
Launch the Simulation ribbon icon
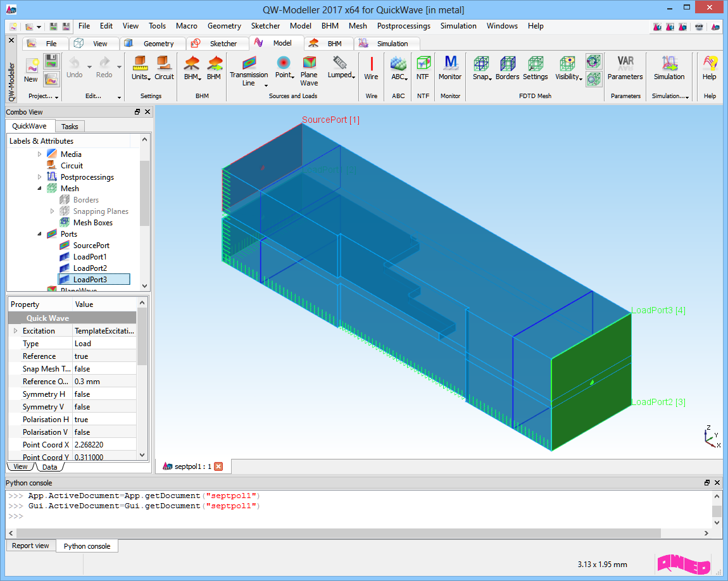(x=669, y=63)
